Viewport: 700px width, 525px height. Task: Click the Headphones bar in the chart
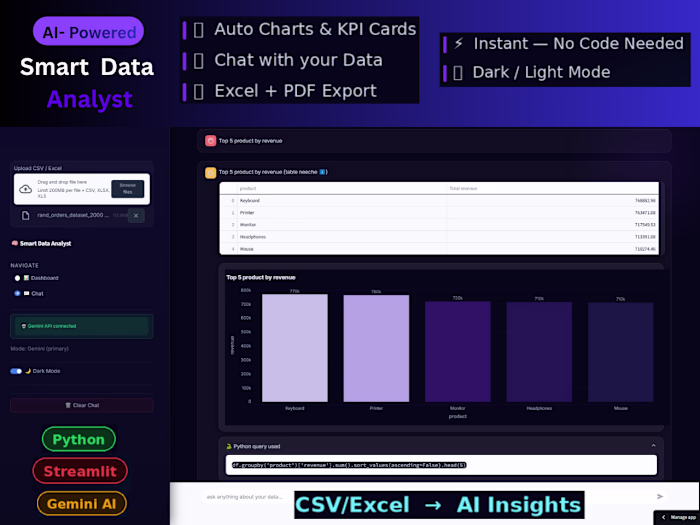pos(539,352)
